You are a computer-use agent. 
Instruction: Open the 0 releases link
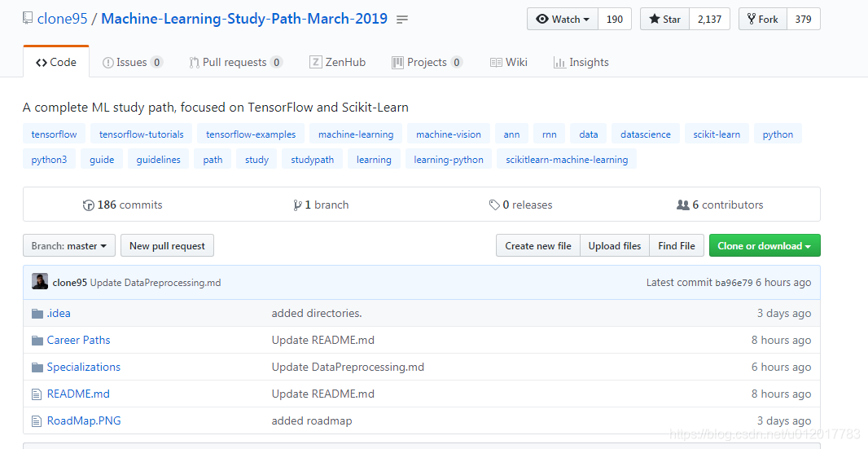coord(521,205)
